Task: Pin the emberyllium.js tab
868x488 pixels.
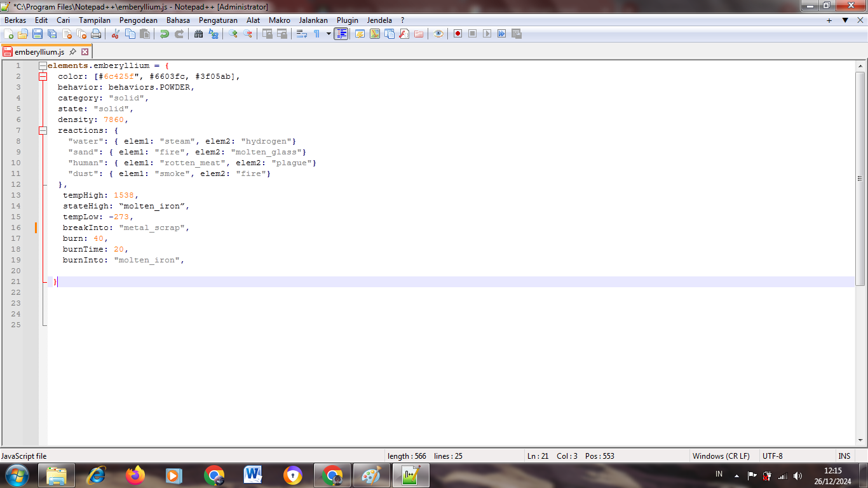Action: pos(73,52)
